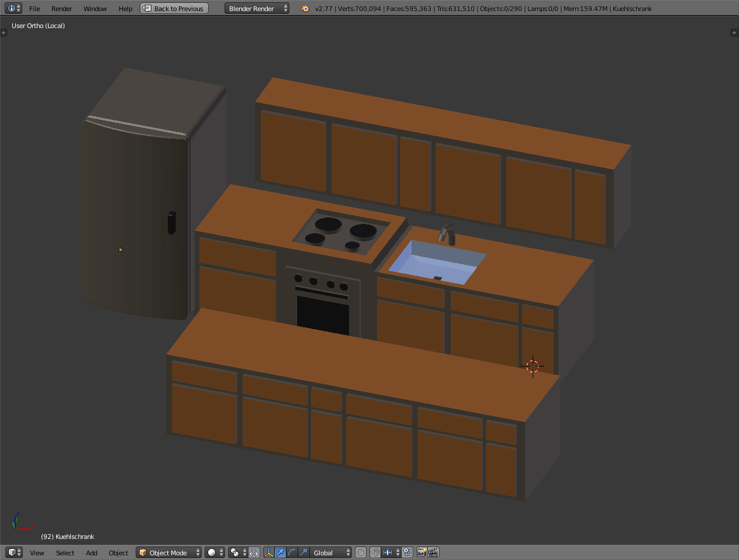The width and height of the screenshot is (739, 560).
Task: Click the snap target option icon
Action: (x=408, y=552)
